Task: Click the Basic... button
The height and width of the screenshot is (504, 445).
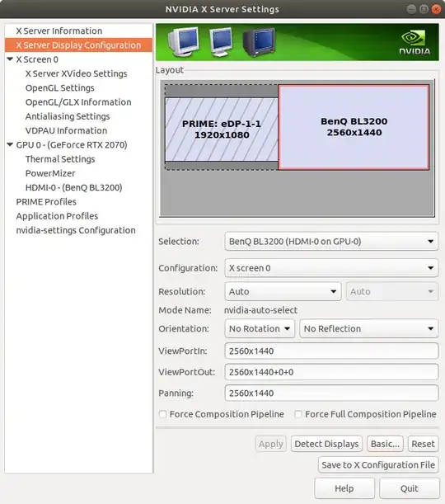Action: pos(385,444)
